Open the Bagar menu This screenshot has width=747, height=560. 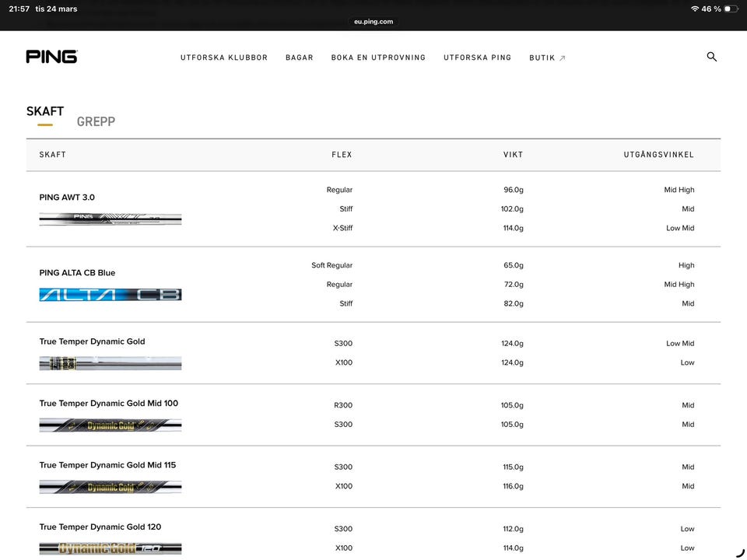(300, 58)
